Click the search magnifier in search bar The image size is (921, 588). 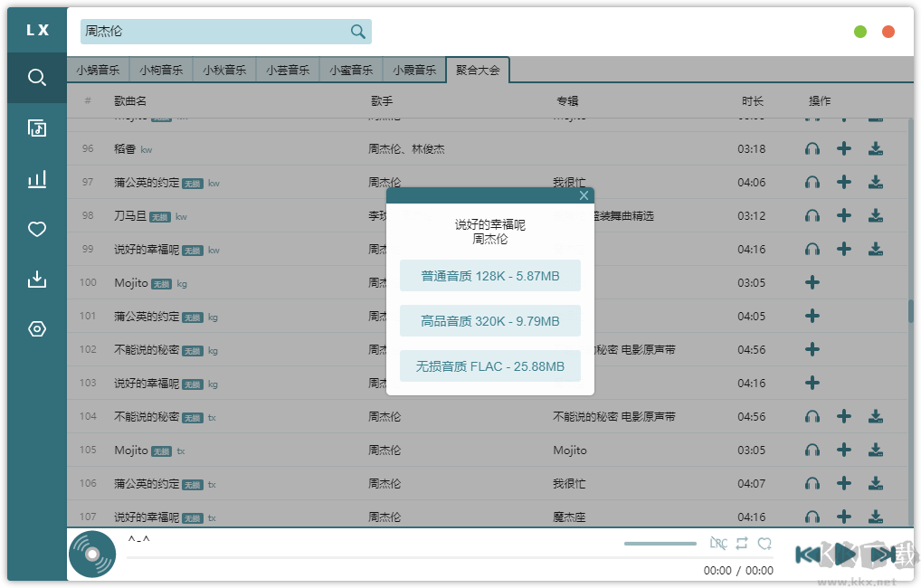tap(357, 30)
